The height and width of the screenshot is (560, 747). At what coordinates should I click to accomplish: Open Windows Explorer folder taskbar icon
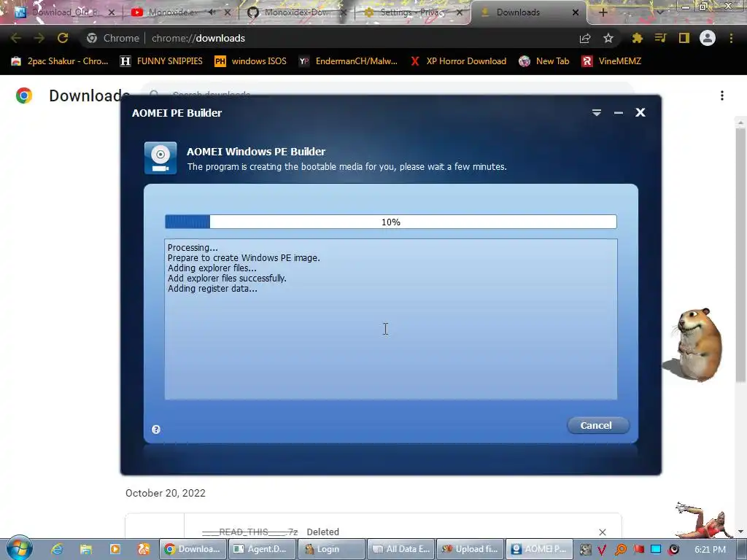click(x=86, y=549)
